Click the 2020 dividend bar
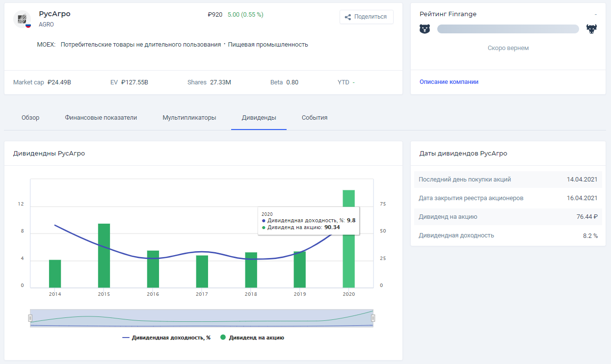Screen dimensions: 611x364 [x=348, y=260]
